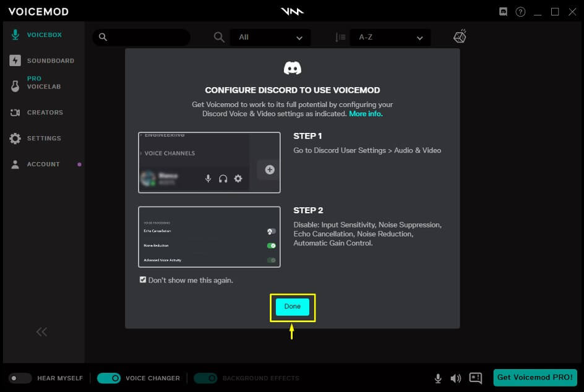Click the sort order icon
Screen dimensions: 584x392
click(340, 37)
